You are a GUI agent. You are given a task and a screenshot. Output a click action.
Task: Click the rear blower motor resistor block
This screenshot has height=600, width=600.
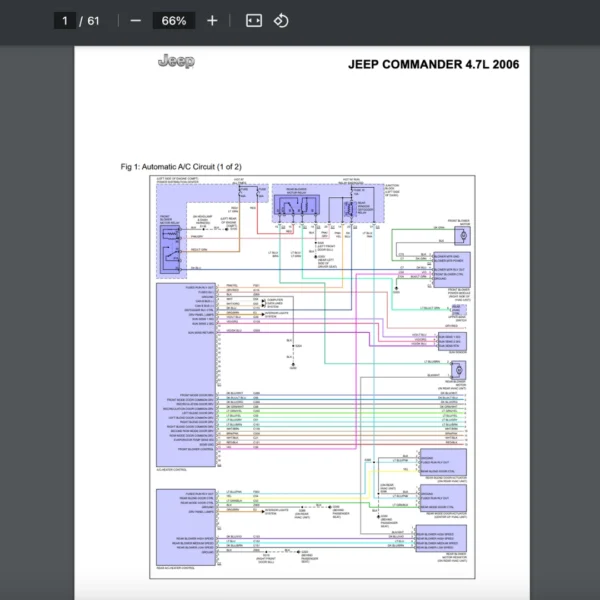(x=441, y=539)
